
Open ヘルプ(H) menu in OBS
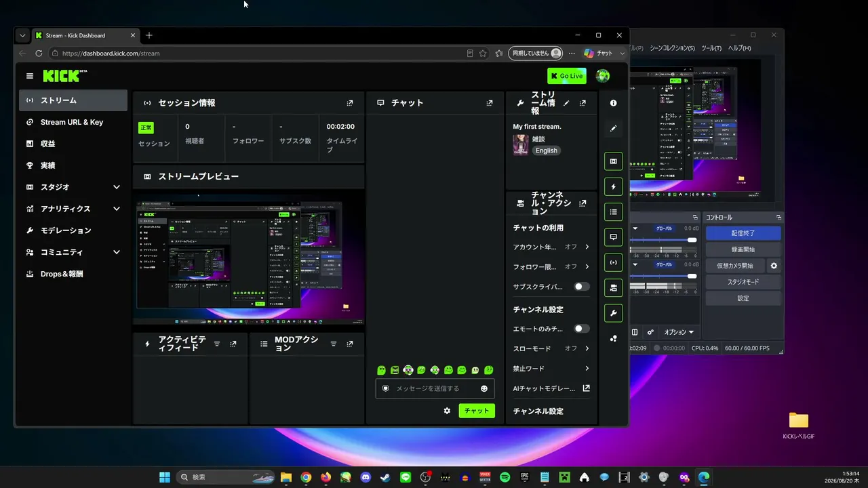tap(739, 48)
